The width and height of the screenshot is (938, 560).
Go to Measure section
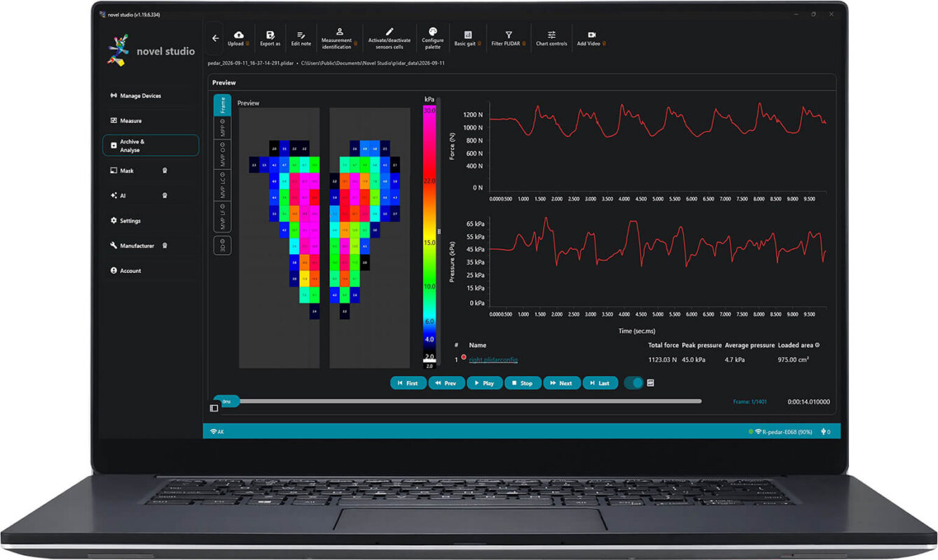151,120
